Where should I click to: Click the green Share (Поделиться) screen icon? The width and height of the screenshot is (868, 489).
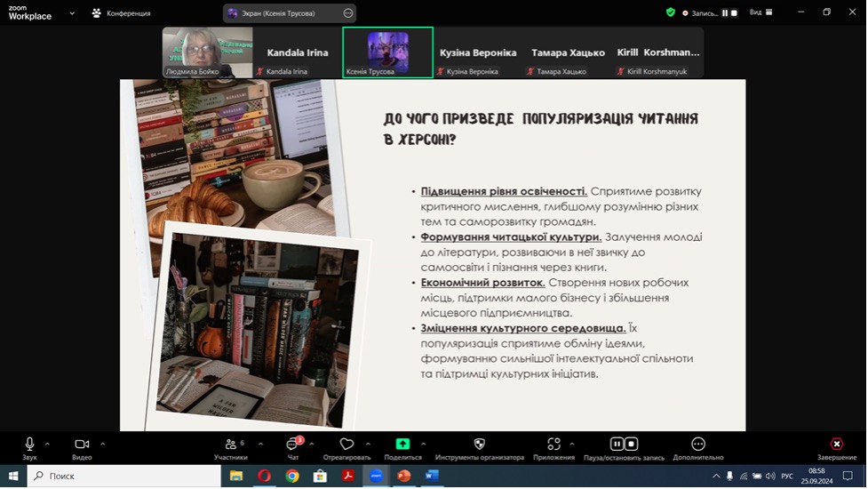click(x=402, y=445)
